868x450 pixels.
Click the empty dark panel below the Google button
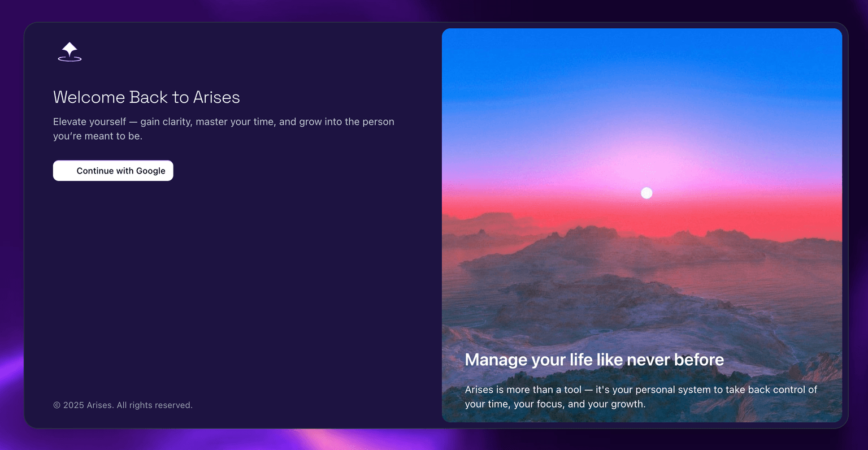(226, 283)
